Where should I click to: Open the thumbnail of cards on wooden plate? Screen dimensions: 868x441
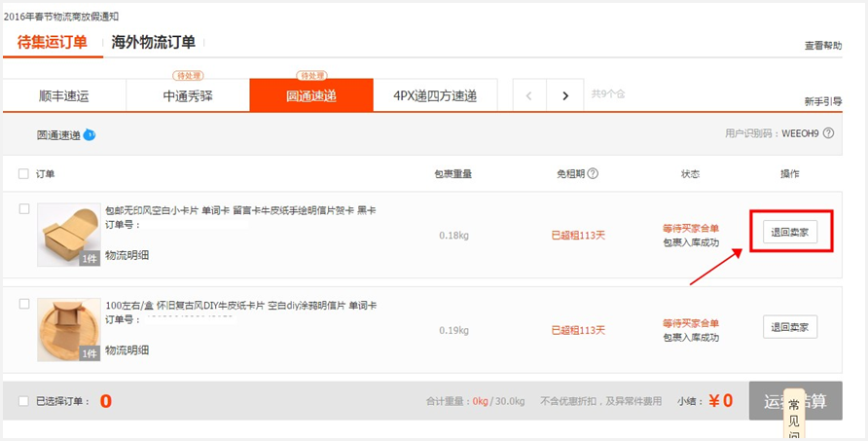(69, 330)
